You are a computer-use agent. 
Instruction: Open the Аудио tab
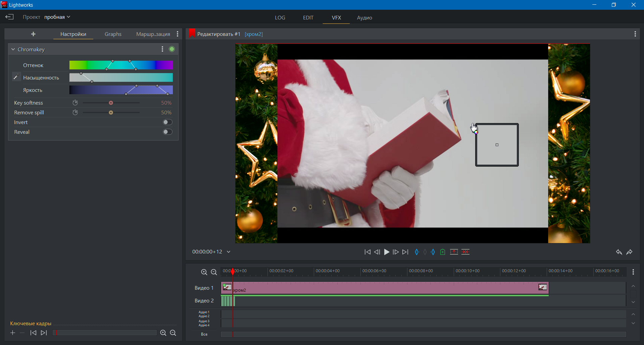[364, 18]
